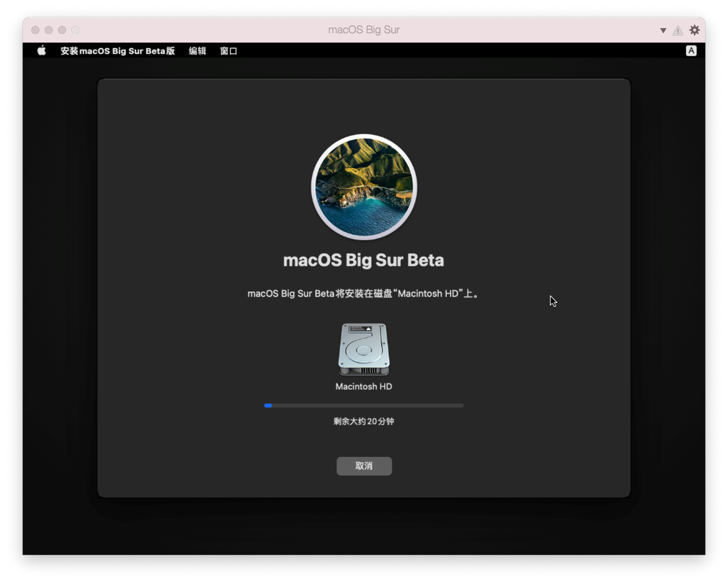This screenshot has width=728, height=583.
Task: Open the 编辑 menu
Action: [198, 51]
